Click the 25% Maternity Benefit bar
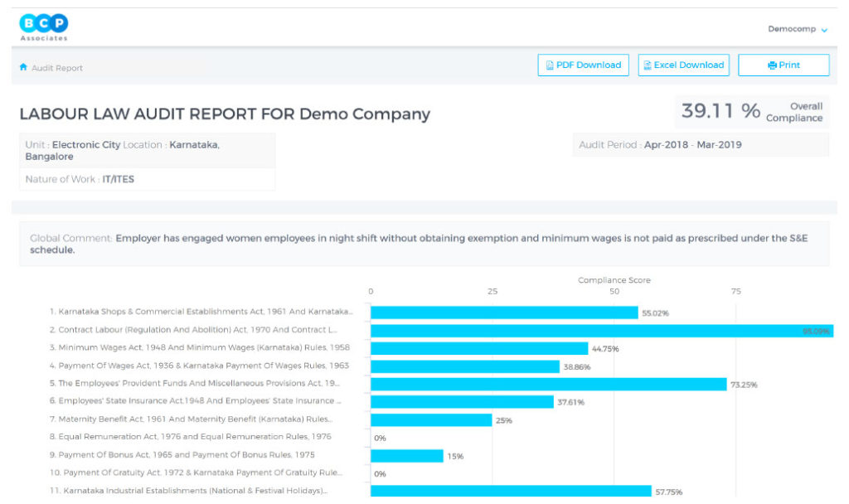Image resolution: width=849 pixels, height=504 pixels. (431, 420)
